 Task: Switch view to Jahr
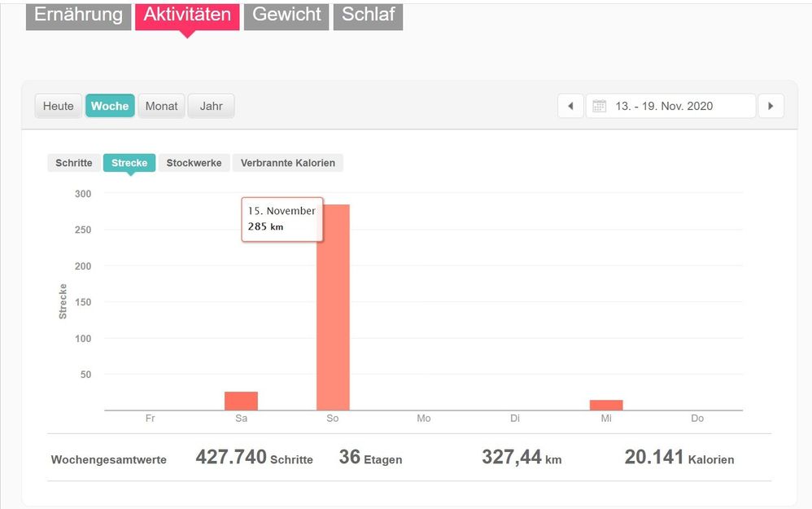(211, 106)
